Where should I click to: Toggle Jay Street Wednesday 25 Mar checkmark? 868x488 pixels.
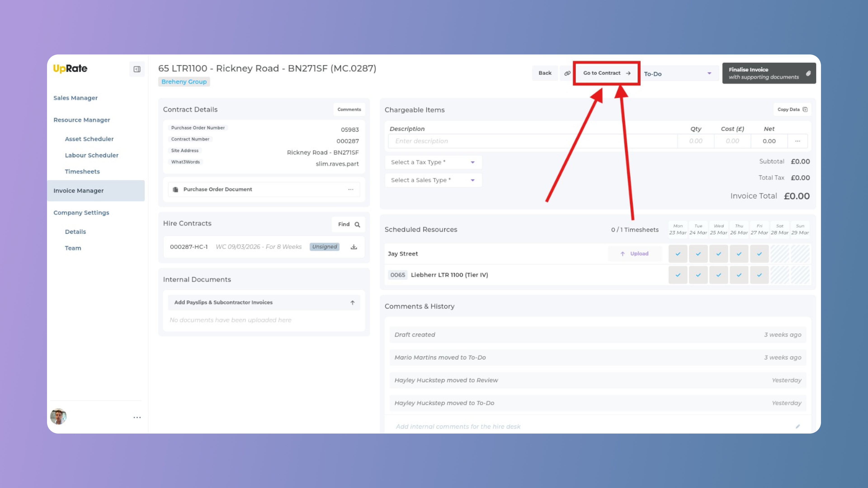(718, 254)
